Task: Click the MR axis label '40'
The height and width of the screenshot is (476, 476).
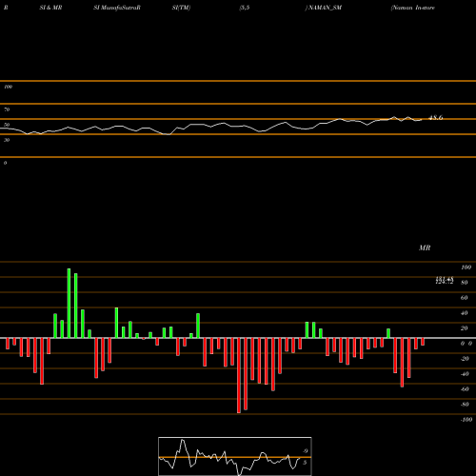Action: pyautogui.click(x=464, y=313)
